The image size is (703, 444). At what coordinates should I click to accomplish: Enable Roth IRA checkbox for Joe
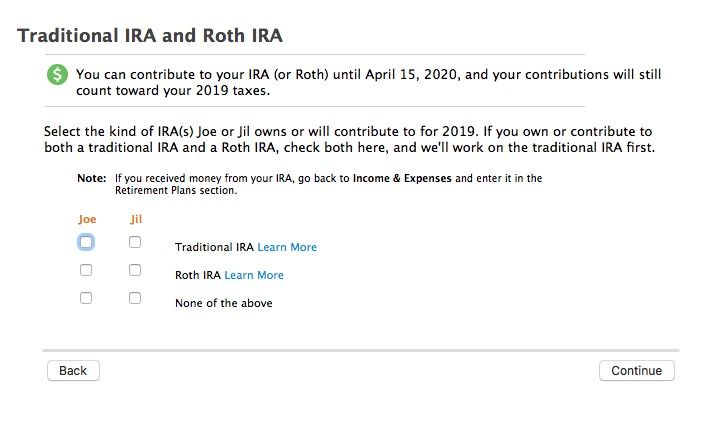86,270
